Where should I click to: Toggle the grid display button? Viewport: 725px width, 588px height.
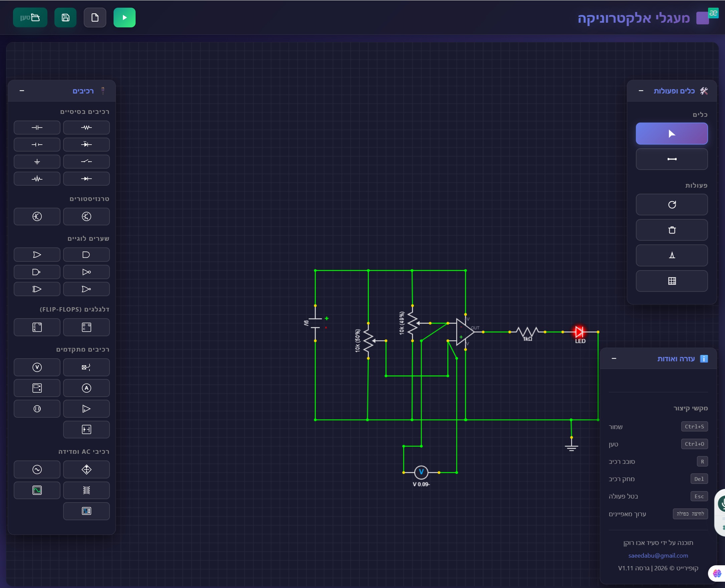pyautogui.click(x=672, y=281)
